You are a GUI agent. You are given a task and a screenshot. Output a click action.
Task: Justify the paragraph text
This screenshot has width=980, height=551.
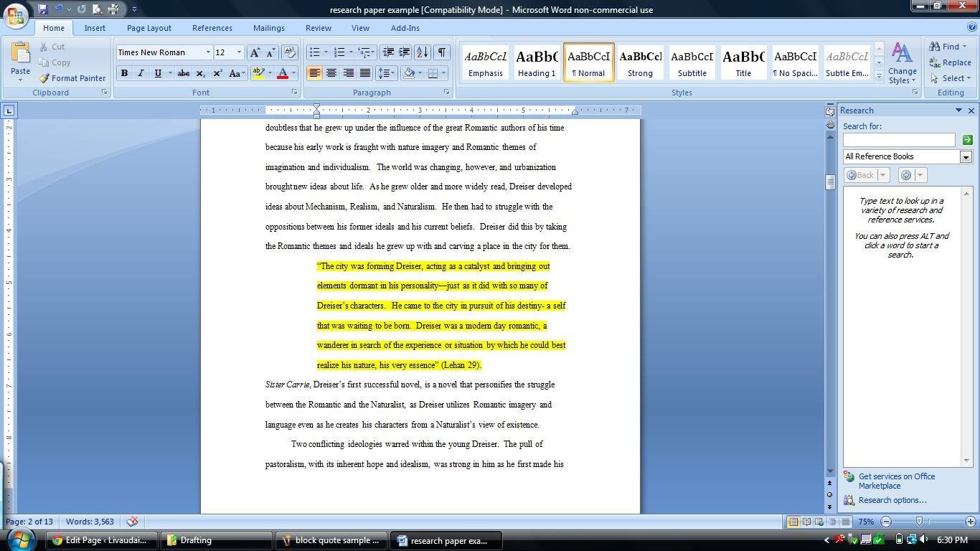pos(364,73)
